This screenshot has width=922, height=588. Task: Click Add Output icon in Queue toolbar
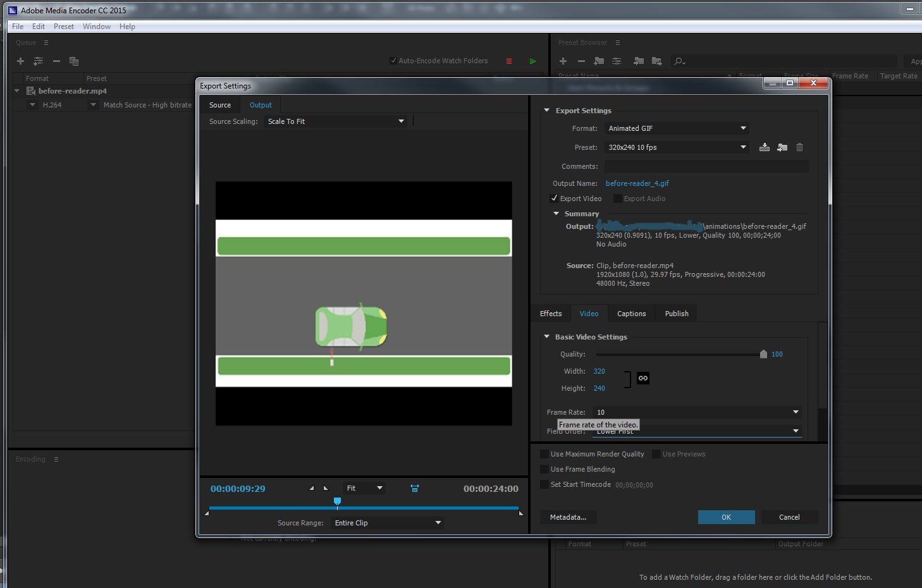pos(39,61)
